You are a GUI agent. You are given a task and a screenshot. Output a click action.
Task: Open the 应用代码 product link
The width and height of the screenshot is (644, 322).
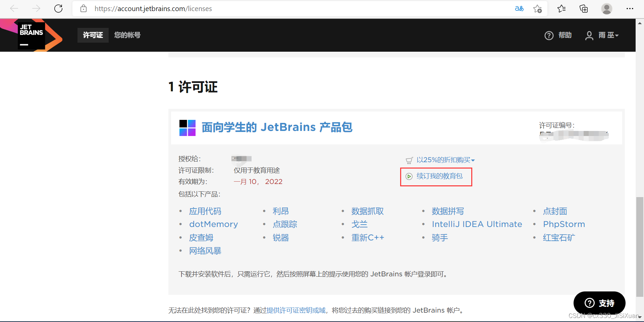(x=205, y=211)
